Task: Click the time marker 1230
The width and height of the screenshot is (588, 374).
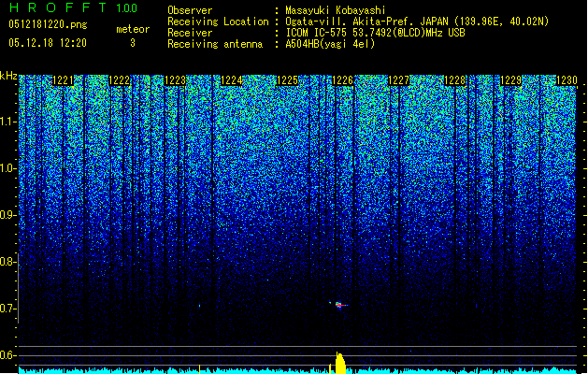Action: click(x=566, y=80)
